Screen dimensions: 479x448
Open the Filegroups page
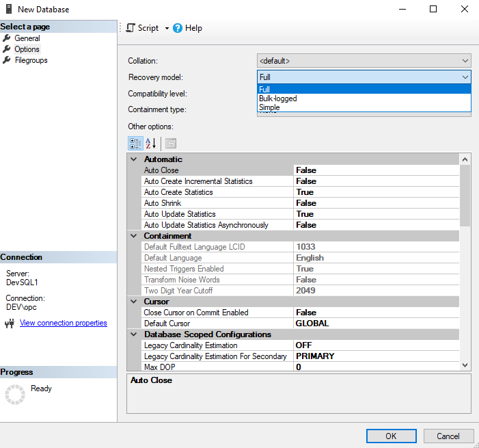click(x=31, y=60)
